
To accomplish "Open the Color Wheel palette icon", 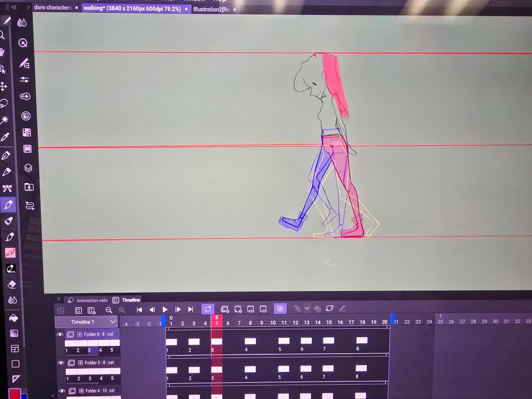I will 26,115.
